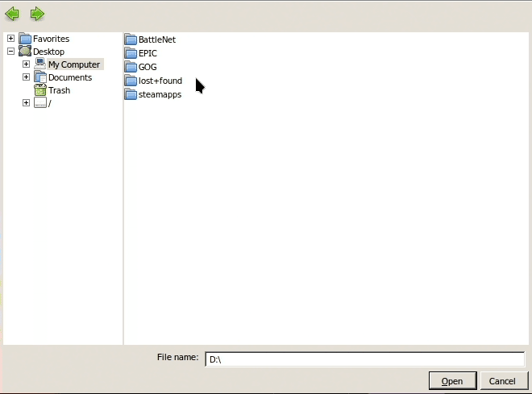Image resolution: width=532 pixels, height=394 pixels.
Task: Click the root drive icon next to slash
Action: 40,103
